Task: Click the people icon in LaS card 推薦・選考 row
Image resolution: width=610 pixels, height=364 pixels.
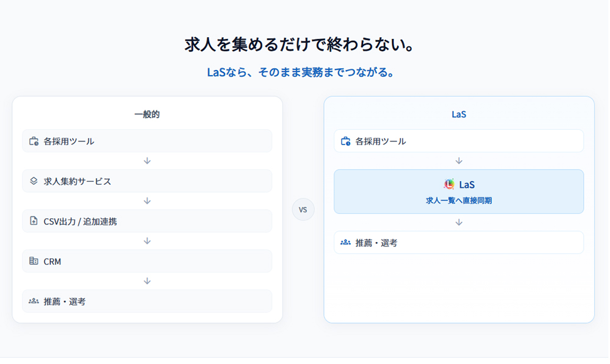Action: coord(345,243)
